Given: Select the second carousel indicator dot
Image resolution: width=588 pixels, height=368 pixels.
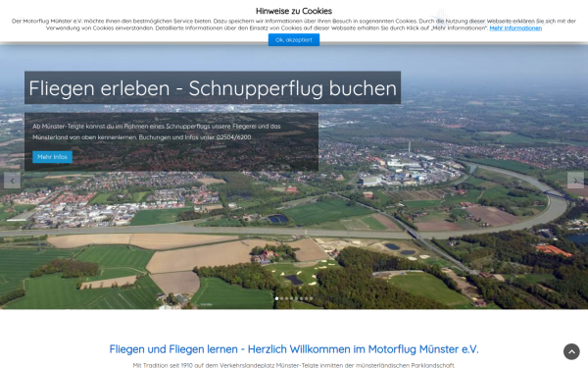Looking at the screenshot, I should tap(281, 298).
